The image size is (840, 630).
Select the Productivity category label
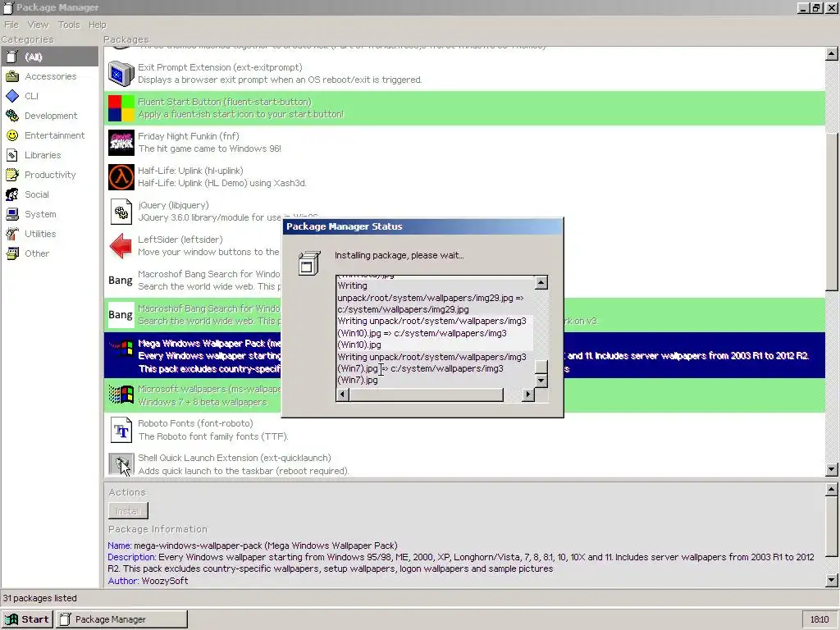[x=50, y=175]
